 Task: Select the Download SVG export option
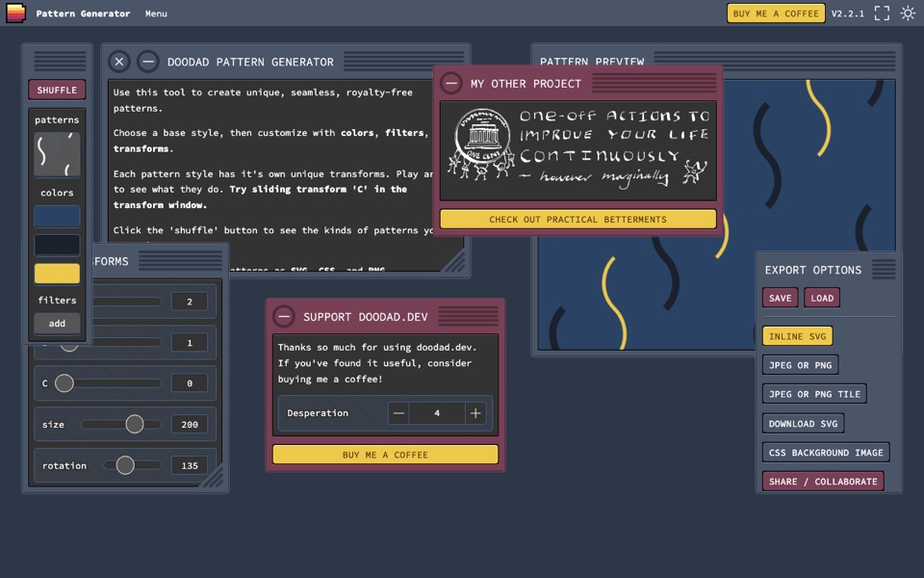pyautogui.click(x=803, y=424)
